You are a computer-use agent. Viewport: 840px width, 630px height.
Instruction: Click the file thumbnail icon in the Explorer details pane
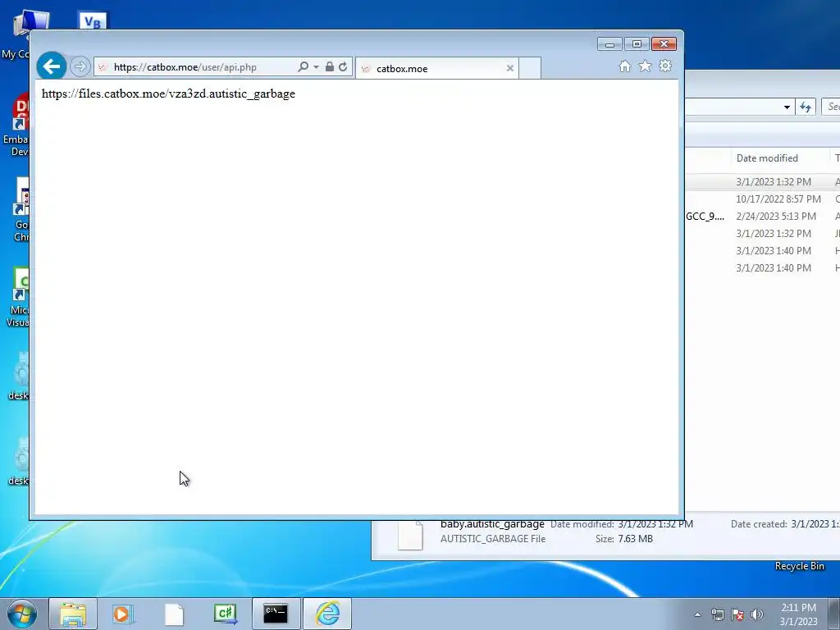410,535
